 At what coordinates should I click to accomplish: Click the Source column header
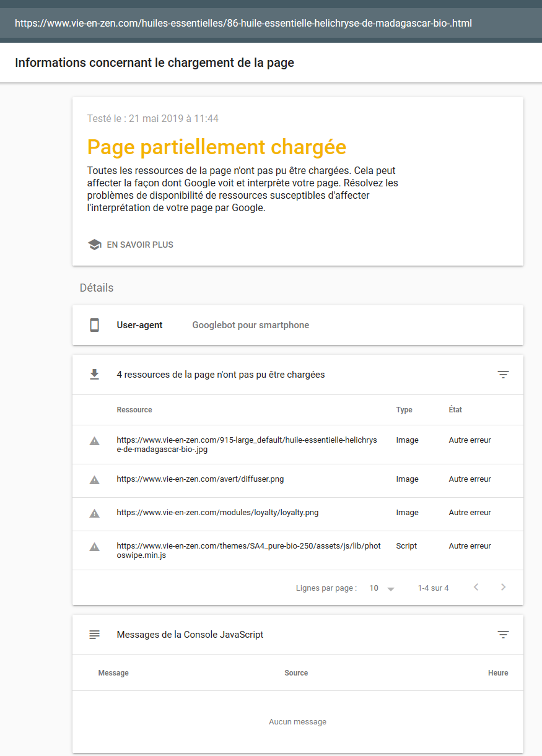tap(296, 673)
